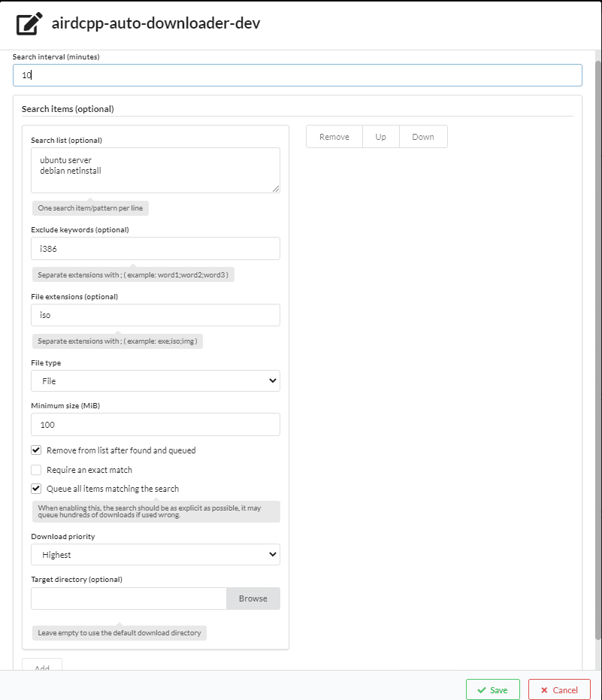Click the Remove button above the list
This screenshot has height=700, width=602.
coord(334,136)
